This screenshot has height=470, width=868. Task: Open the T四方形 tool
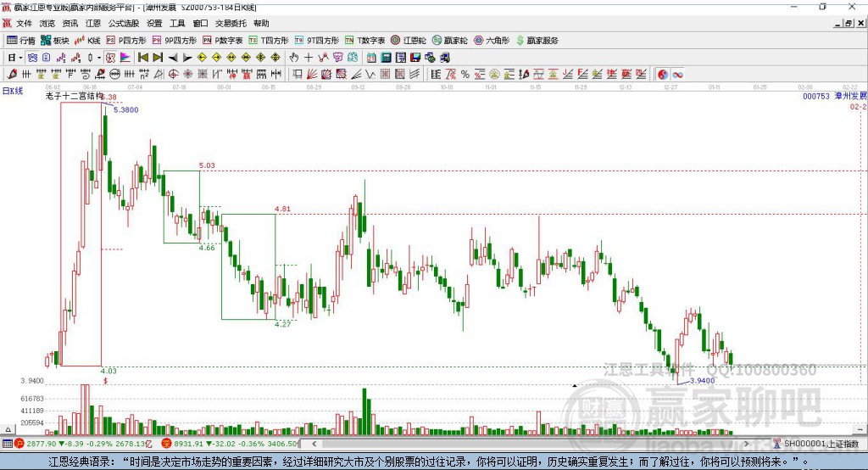tap(269, 41)
